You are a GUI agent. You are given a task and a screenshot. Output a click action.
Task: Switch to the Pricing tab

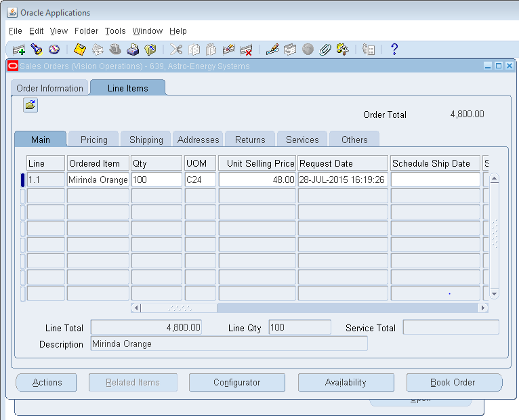tap(94, 140)
